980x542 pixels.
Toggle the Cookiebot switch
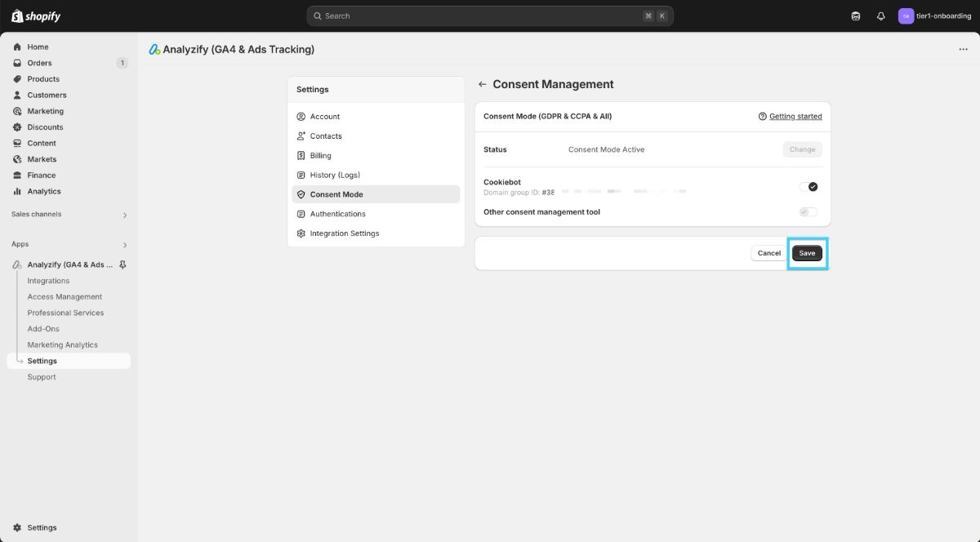(x=808, y=187)
